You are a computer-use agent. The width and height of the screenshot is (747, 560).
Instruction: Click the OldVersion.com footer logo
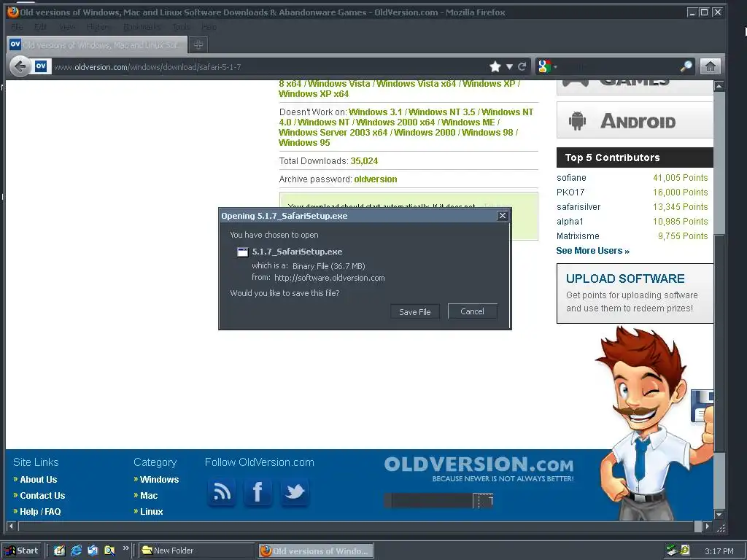tap(479, 469)
